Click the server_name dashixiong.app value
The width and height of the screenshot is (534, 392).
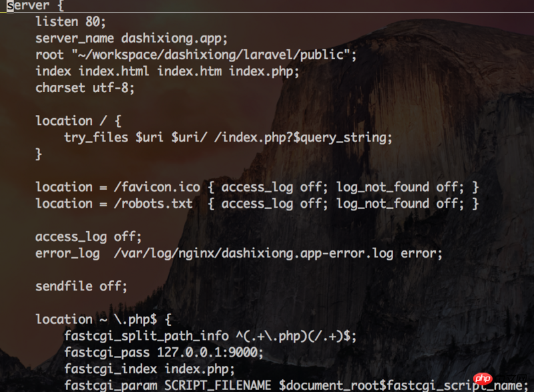(174, 38)
